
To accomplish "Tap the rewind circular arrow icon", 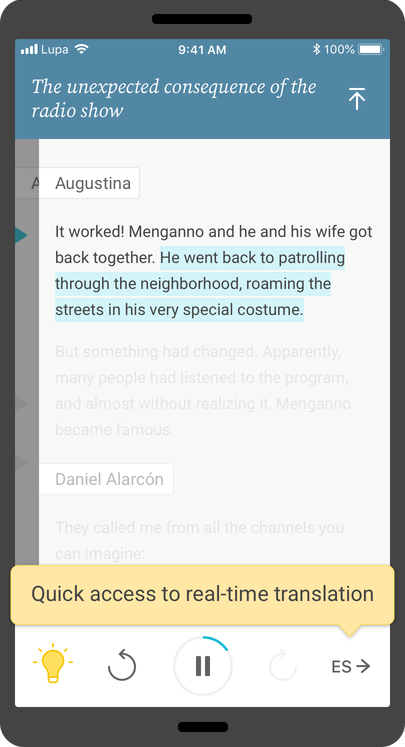I will 122,665.
